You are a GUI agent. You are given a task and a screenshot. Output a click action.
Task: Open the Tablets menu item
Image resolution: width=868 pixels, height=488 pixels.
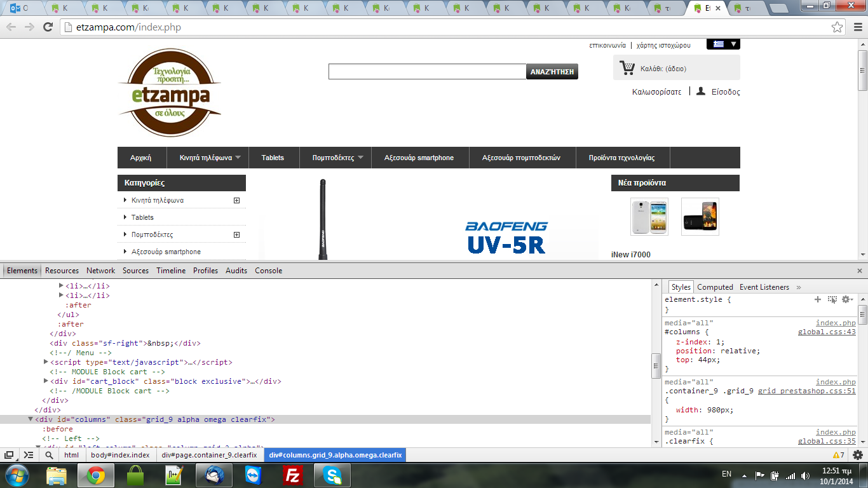tap(273, 158)
